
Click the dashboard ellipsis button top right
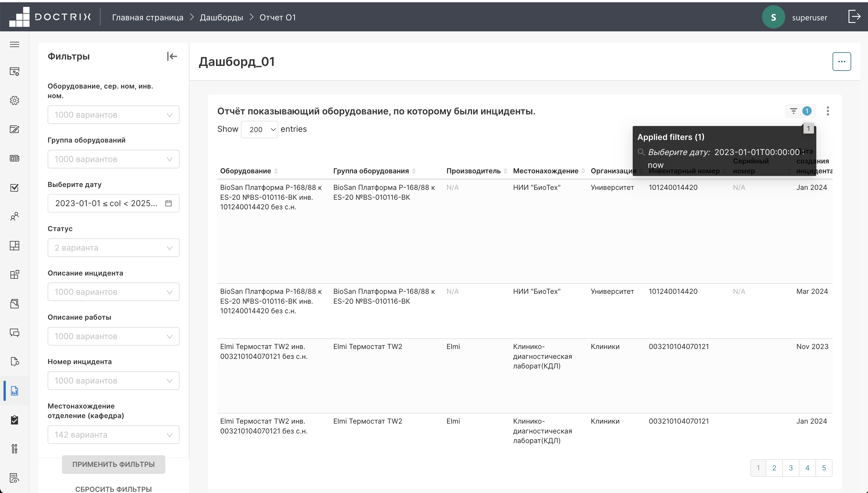click(x=841, y=62)
